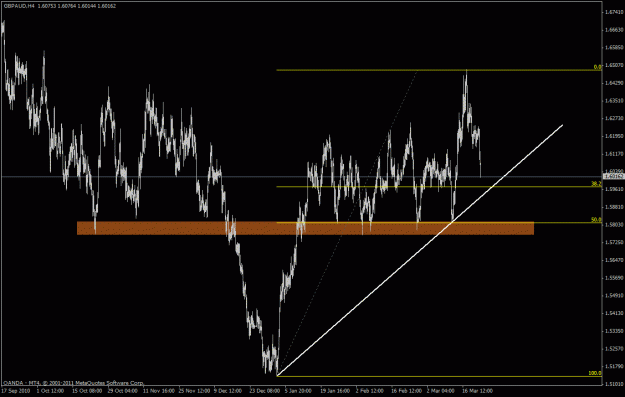Select the dotted Fibonacci anchor diagonal line

coord(347,223)
